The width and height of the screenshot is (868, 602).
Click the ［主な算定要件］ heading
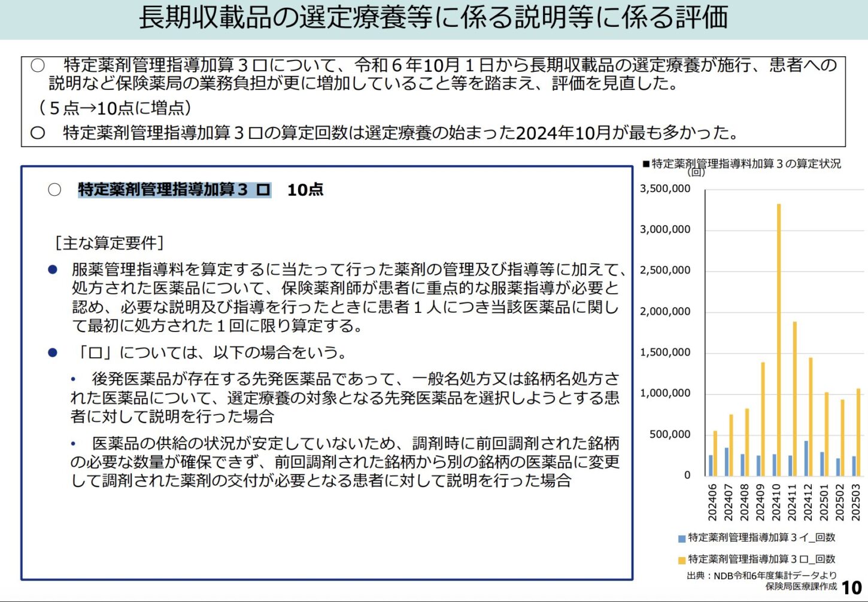click(108, 243)
